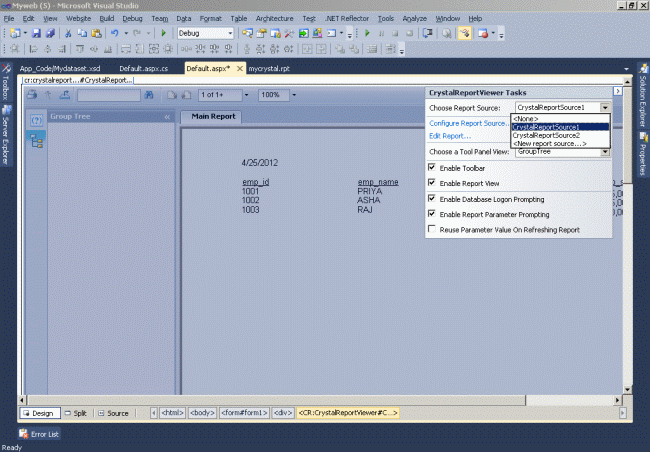Switch to the mycrystal.rpt tab
This screenshot has width=650, height=452.
tap(267, 68)
